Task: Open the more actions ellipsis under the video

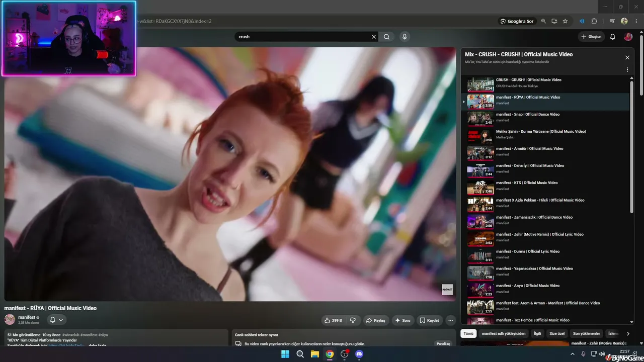Action: point(450,320)
